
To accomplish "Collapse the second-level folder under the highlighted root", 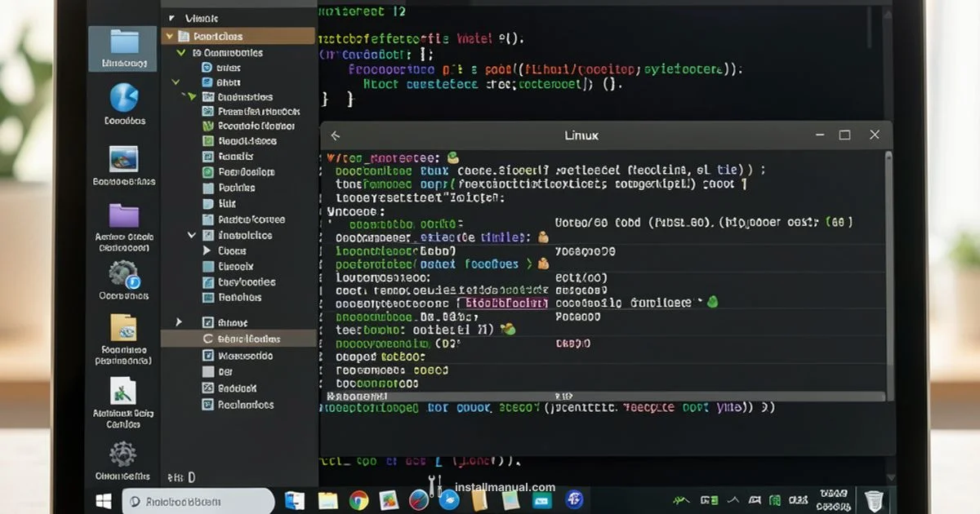I will click(181, 52).
